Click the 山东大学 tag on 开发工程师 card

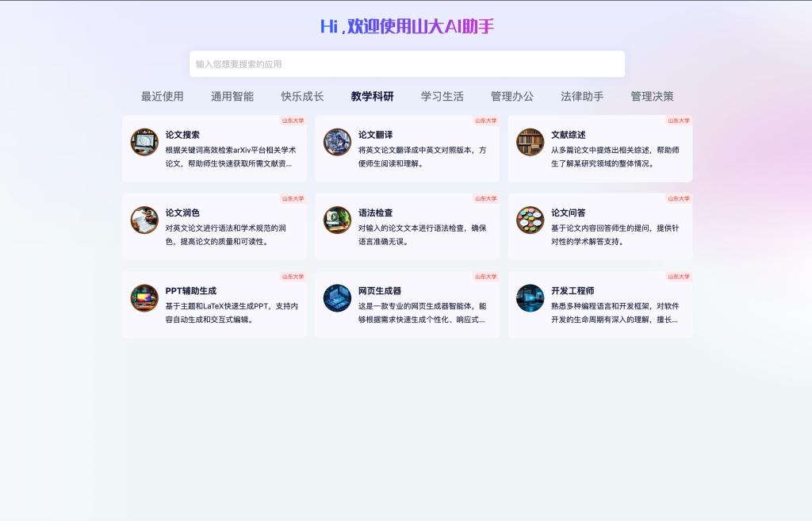coord(679,277)
